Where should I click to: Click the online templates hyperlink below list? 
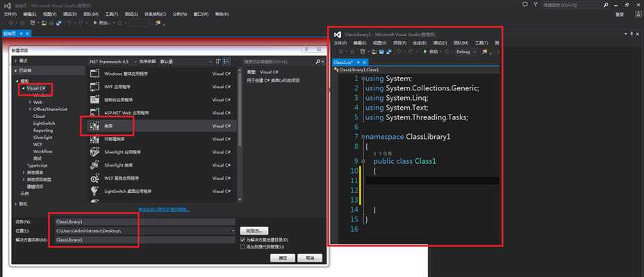tap(164, 210)
